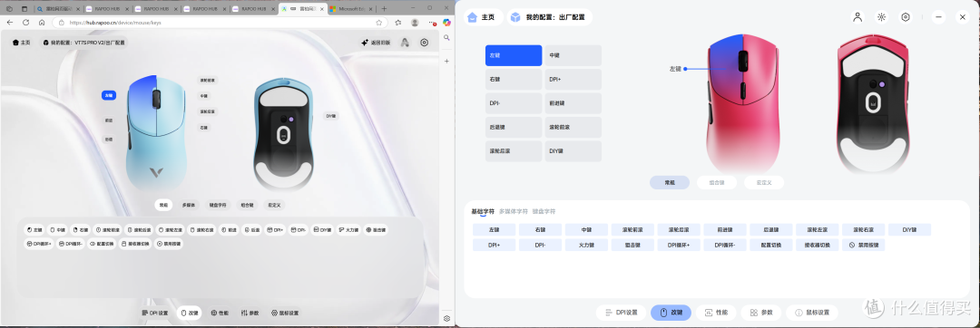
Task: Add page to favorites with the star icon
Action: click(x=378, y=22)
